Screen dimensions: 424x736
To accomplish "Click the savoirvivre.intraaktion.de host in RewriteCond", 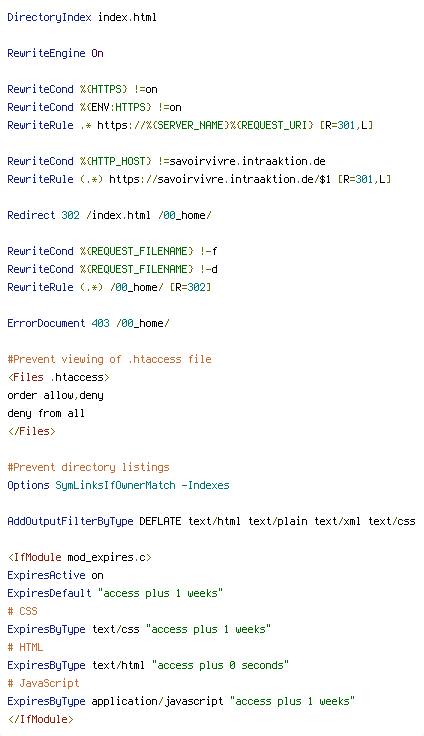I will [x=247, y=161].
